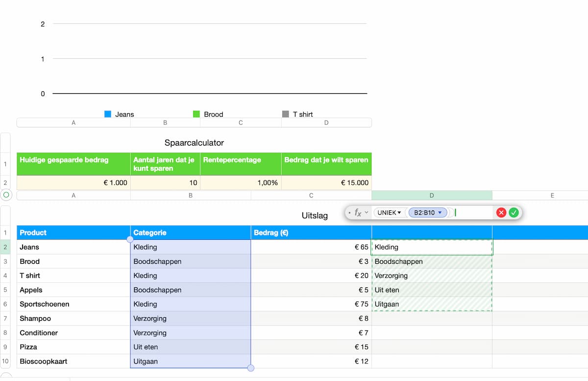The width and height of the screenshot is (588, 381).
Task: Select the € 15.000 target amount cell
Action: click(326, 183)
